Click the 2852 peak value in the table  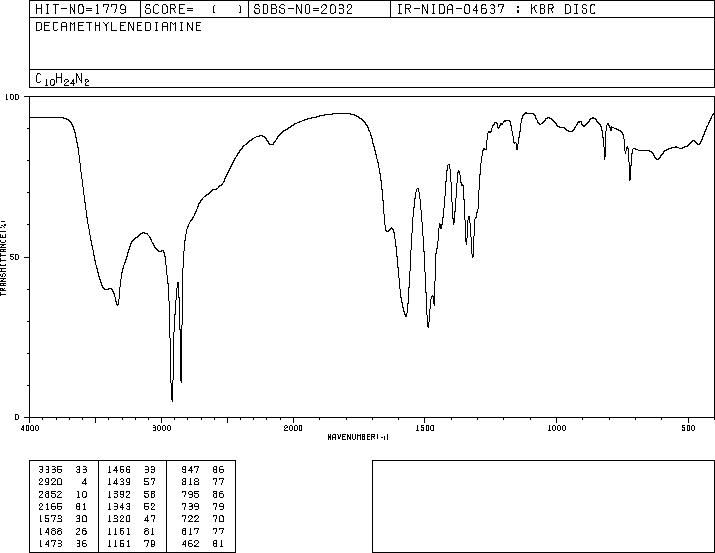click(50, 495)
